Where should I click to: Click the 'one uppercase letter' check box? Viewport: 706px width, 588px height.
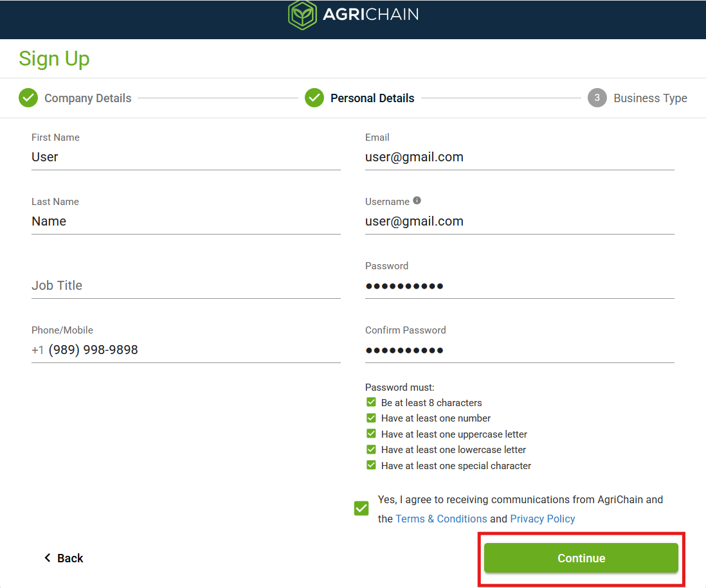pos(371,434)
